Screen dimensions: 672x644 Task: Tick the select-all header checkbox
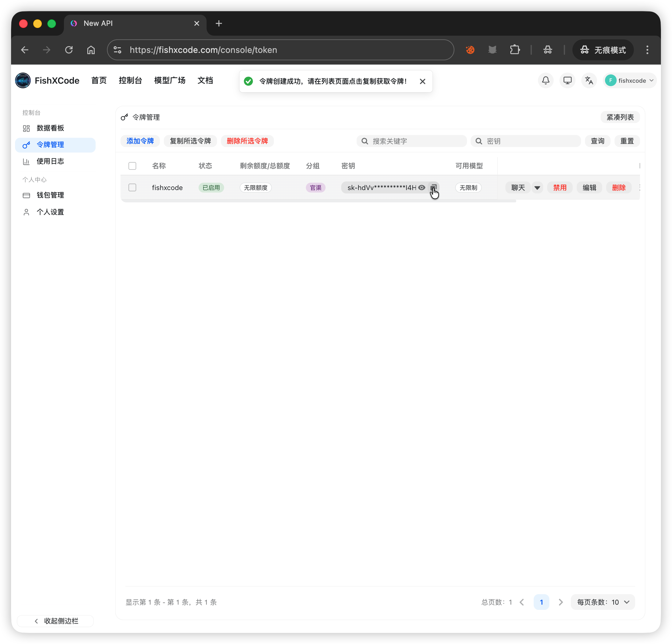coord(132,166)
